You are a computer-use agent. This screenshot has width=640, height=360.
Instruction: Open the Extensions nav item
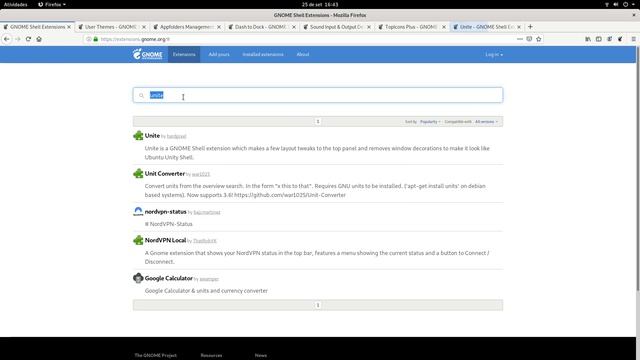[x=184, y=54]
